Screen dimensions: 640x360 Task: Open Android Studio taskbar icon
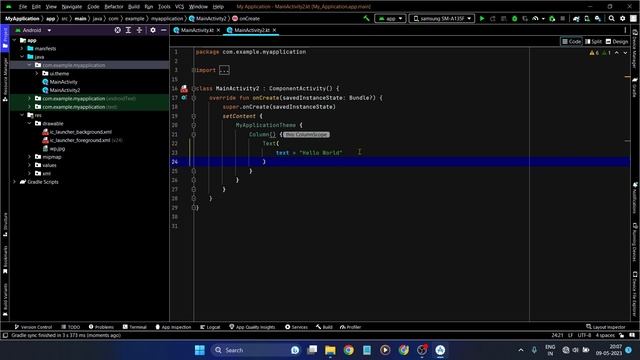(440, 350)
